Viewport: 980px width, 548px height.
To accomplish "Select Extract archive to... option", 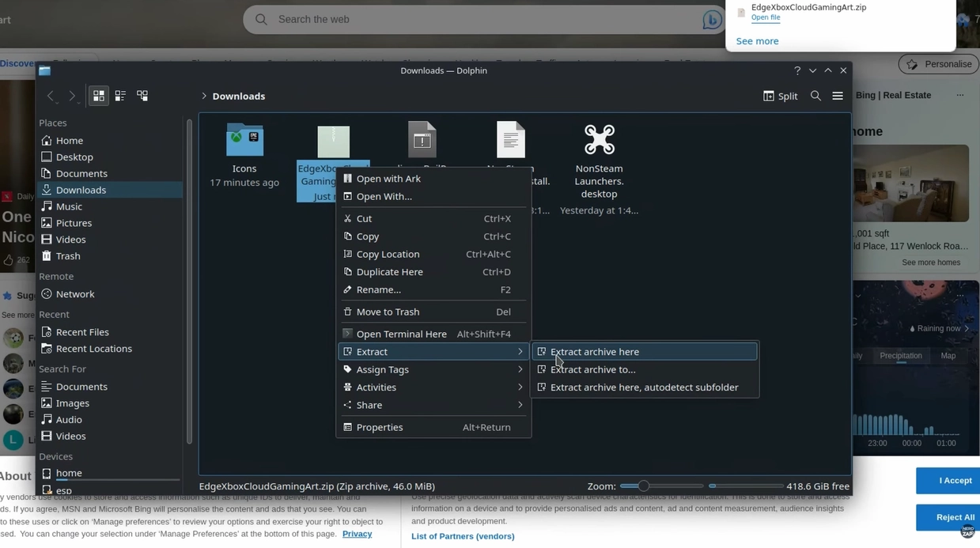I will click(x=592, y=369).
